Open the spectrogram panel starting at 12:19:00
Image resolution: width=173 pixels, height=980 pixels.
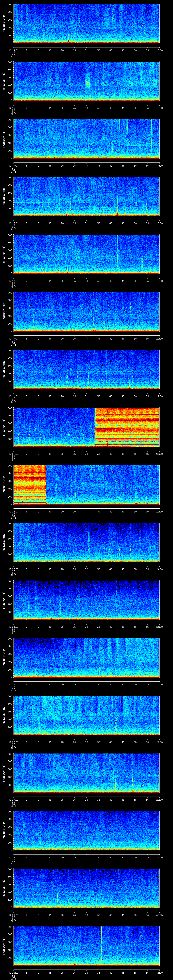[x=86, y=312]
